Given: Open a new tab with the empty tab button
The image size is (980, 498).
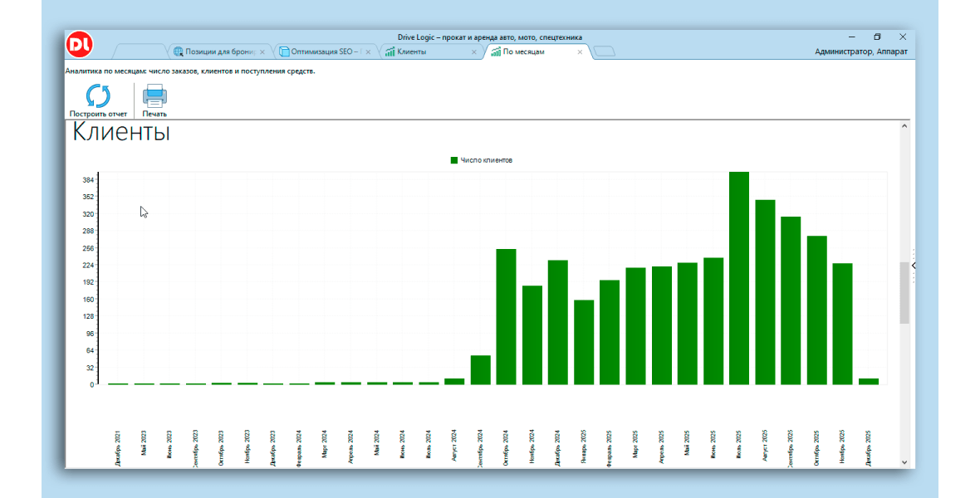Looking at the screenshot, I should [605, 52].
